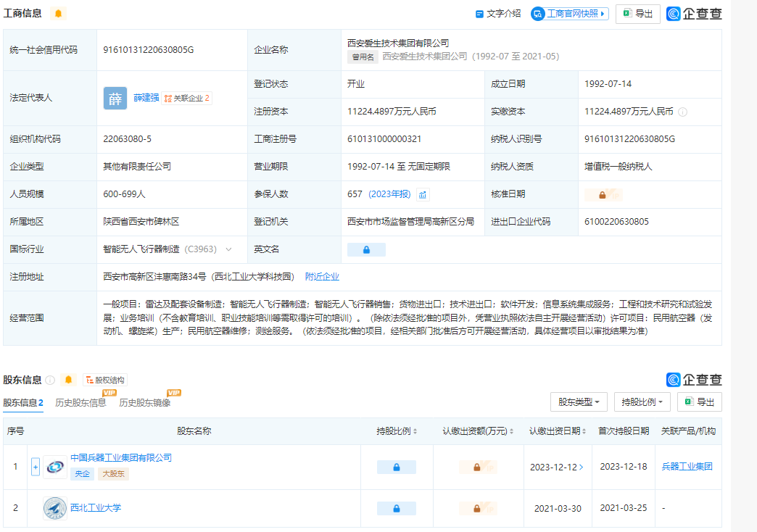Open legal representative 薛建强 link
Viewport: 757px width, 532px height.
(x=146, y=98)
